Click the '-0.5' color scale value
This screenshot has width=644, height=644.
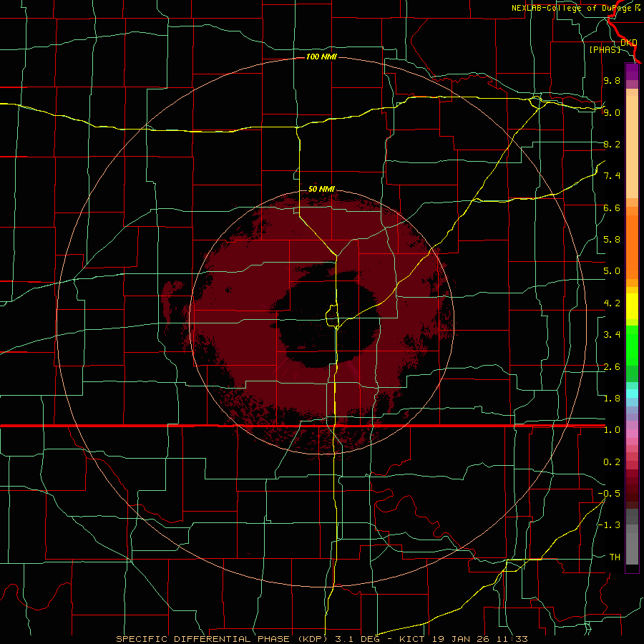click(x=609, y=494)
